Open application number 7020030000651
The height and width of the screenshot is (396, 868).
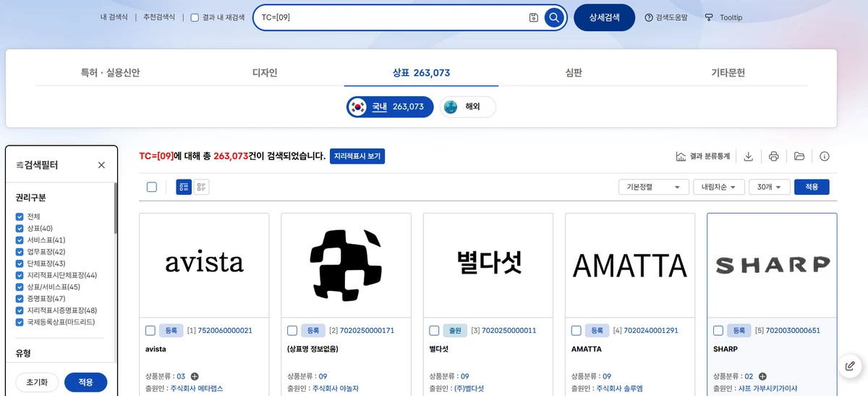point(793,331)
